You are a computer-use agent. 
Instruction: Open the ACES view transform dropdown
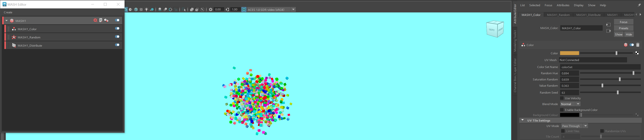point(293,10)
